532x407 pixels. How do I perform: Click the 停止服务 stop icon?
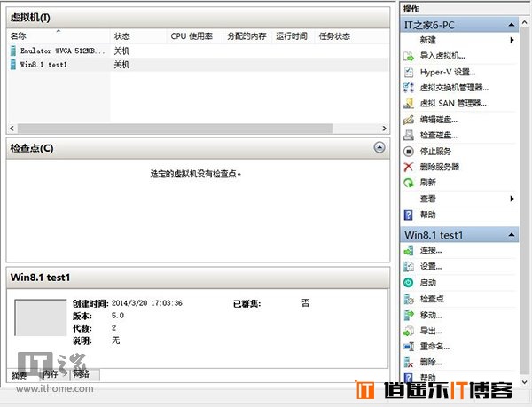tap(409, 151)
